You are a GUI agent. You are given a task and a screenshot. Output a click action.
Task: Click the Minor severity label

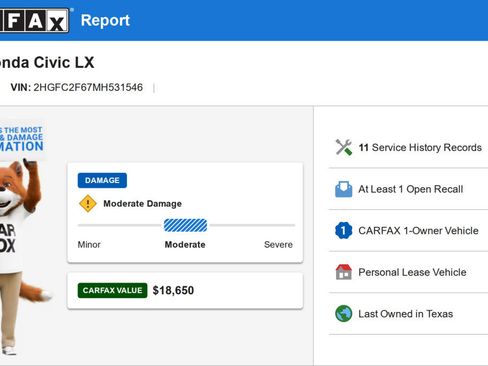(x=89, y=245)
